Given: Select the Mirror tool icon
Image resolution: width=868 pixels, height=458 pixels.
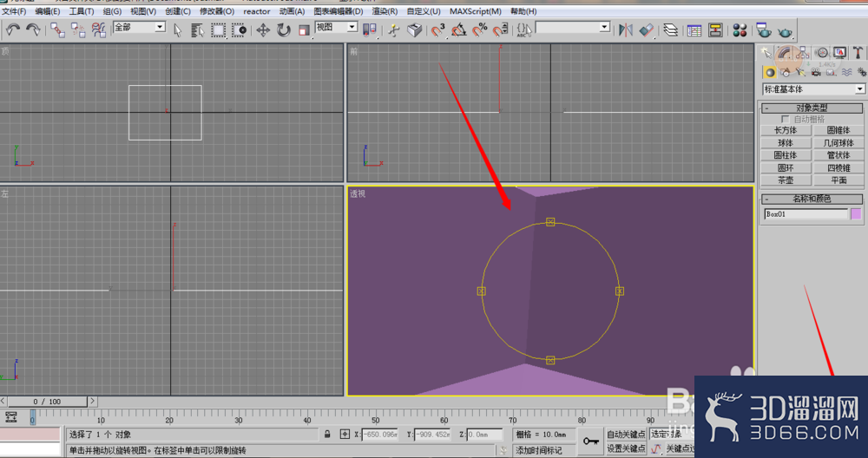Looking at the screenshot, I should [x=626, y=29].
